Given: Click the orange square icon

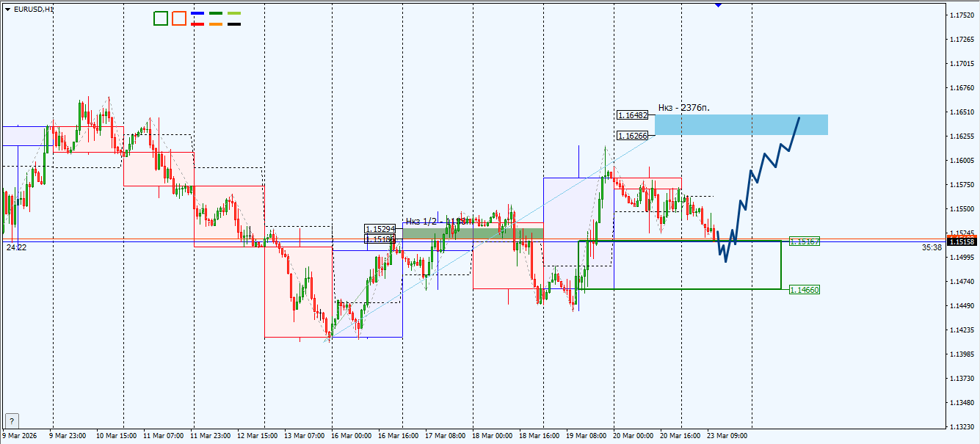Looking at the screenshot, I should click(178, 18).
